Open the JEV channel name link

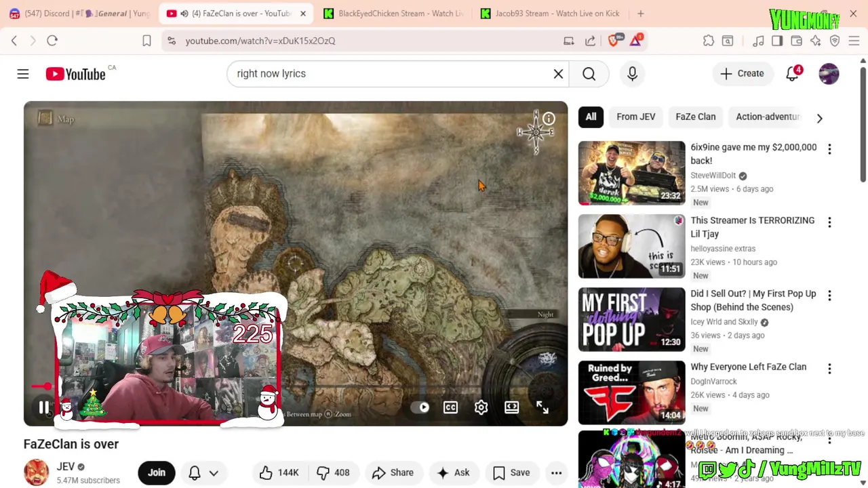[x=66, y=466]
